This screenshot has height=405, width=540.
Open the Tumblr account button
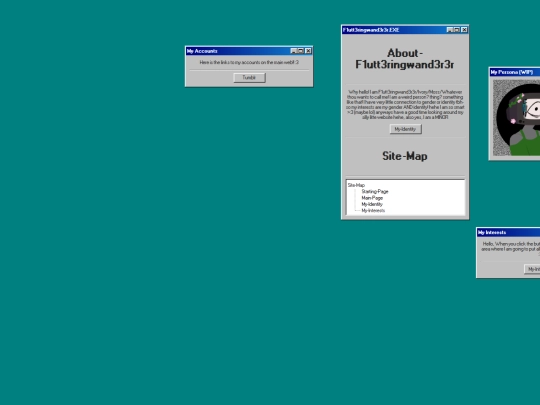coord(249,77)
